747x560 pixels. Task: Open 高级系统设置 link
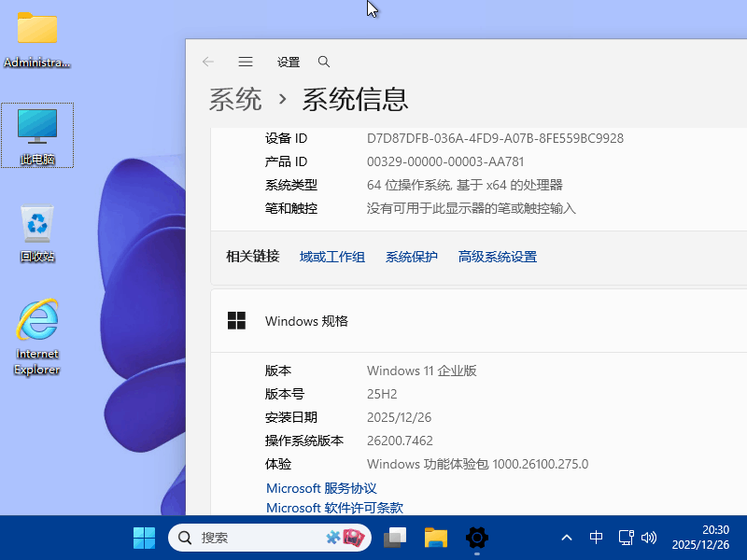tap(497, 256)
